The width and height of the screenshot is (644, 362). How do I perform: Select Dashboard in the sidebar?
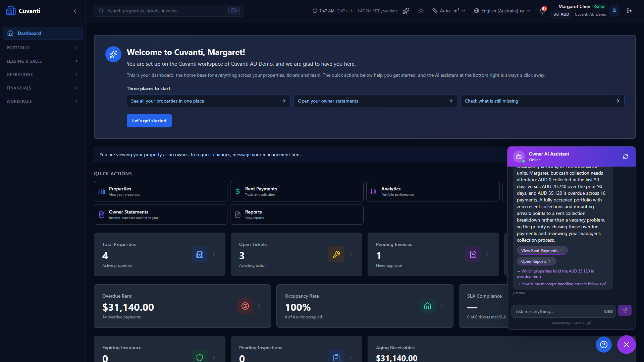[43, 33]
